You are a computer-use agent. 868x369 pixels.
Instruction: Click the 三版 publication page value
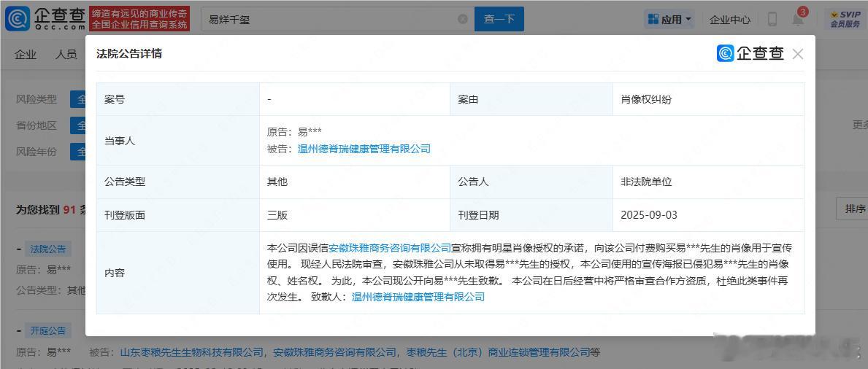pos(277,214)
